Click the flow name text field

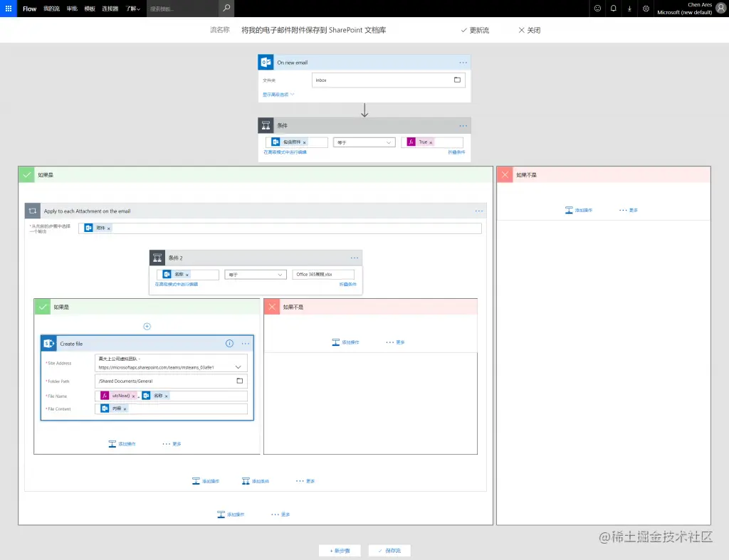313,30
